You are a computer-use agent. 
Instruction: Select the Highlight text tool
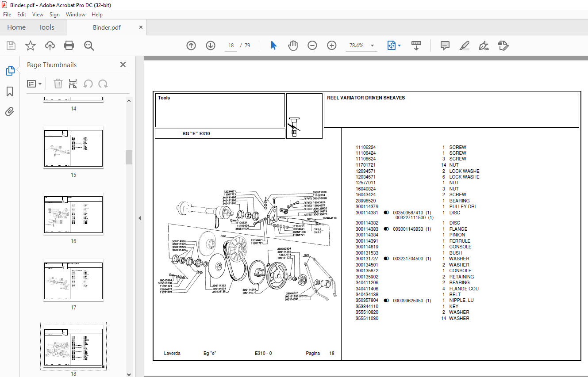[464, 46]
